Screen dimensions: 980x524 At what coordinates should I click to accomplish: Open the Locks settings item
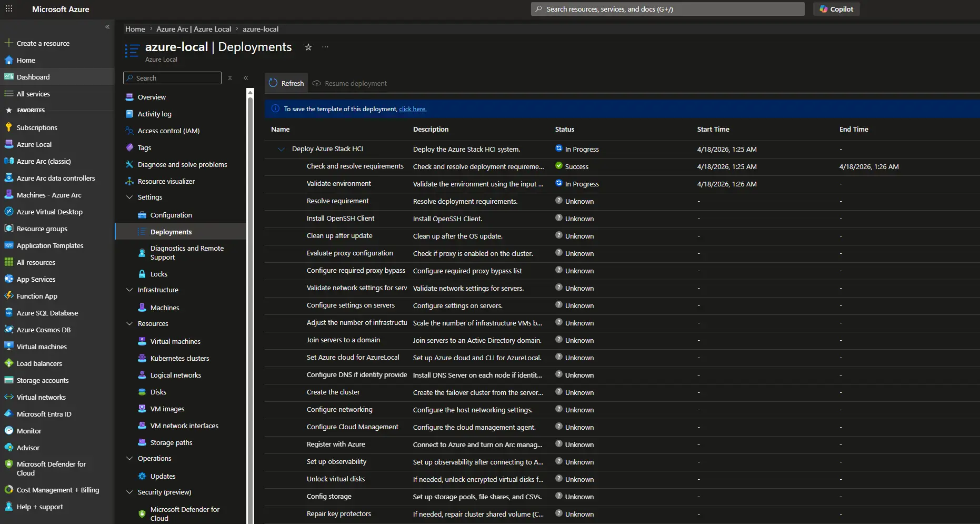[158, 274]
